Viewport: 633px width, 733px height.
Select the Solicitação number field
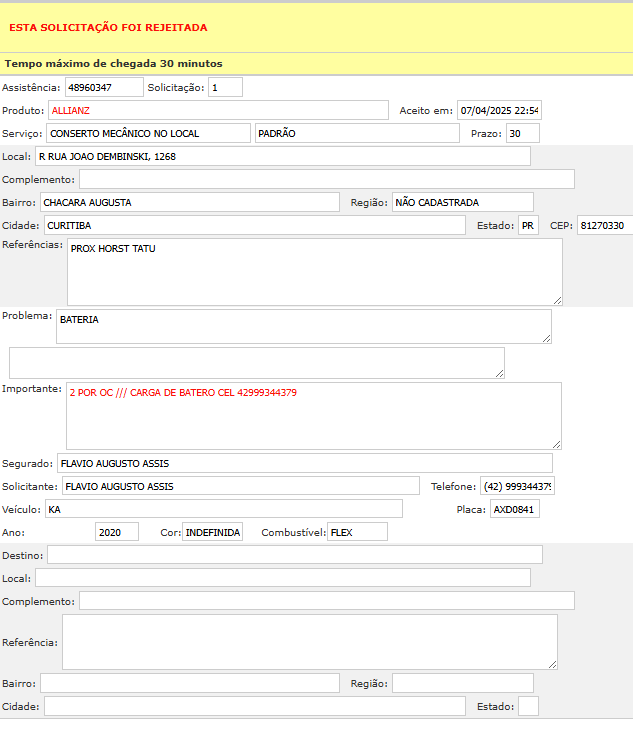(225, 87)
